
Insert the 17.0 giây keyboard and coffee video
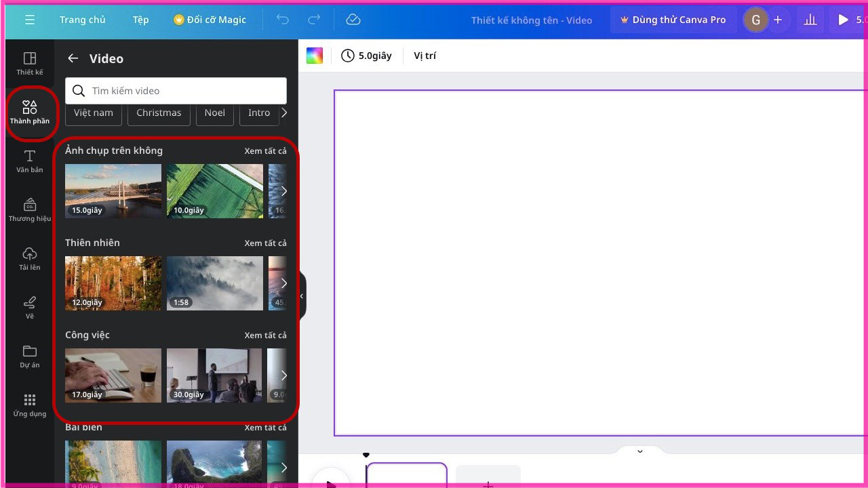[113, 375]
